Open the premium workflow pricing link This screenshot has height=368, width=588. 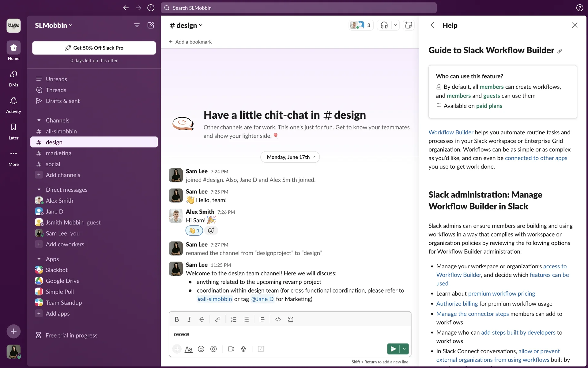coord(501,293)
